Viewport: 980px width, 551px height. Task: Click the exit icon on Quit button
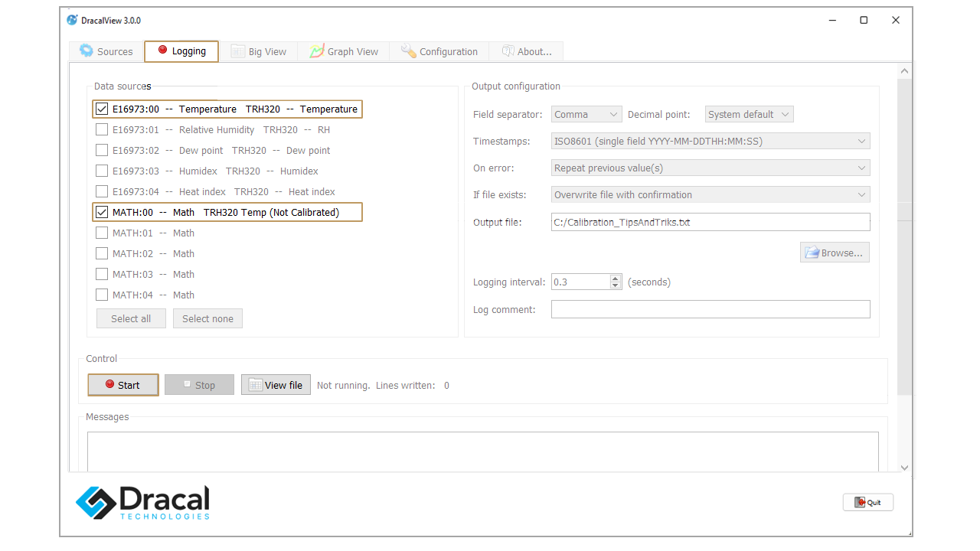pos(860,502)
